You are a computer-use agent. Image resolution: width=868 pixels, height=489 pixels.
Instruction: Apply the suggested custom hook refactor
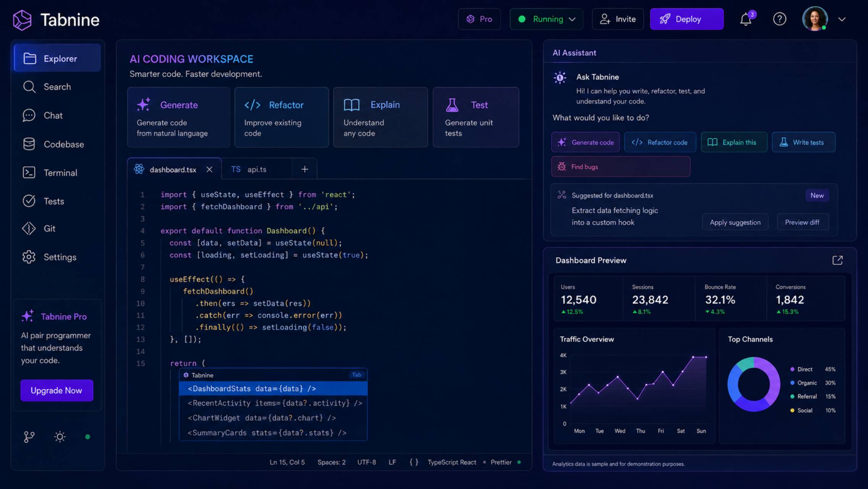(x=735, y=222)
